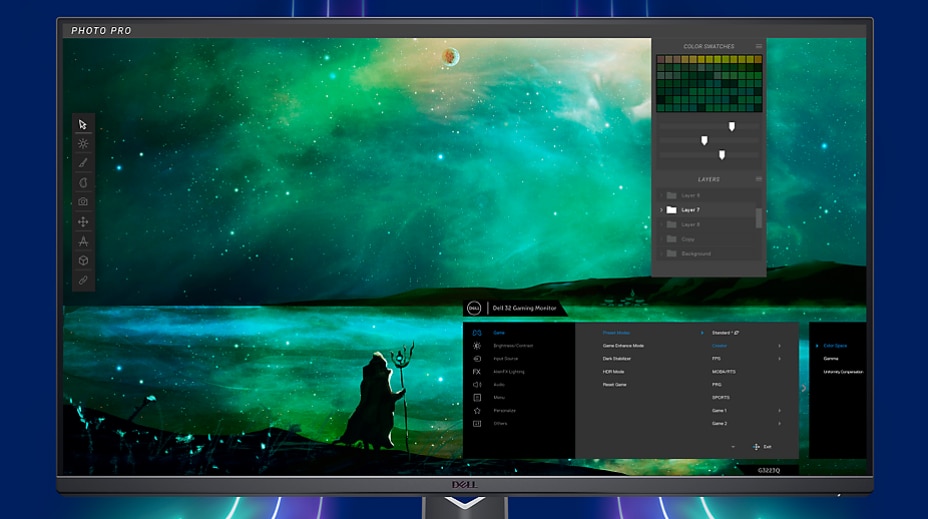Open Color Swatches panel menu
Screen dimensions: 928x519
pos(759,47)
